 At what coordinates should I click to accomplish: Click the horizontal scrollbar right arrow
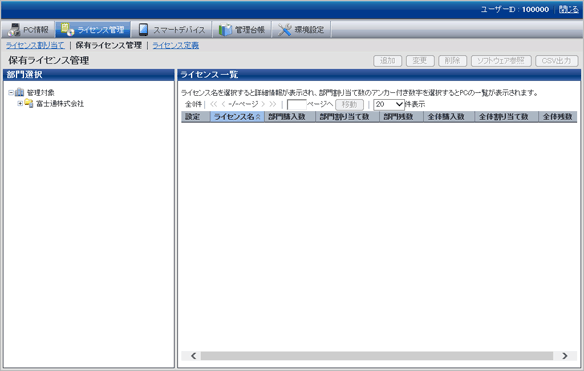pos(565,356)
